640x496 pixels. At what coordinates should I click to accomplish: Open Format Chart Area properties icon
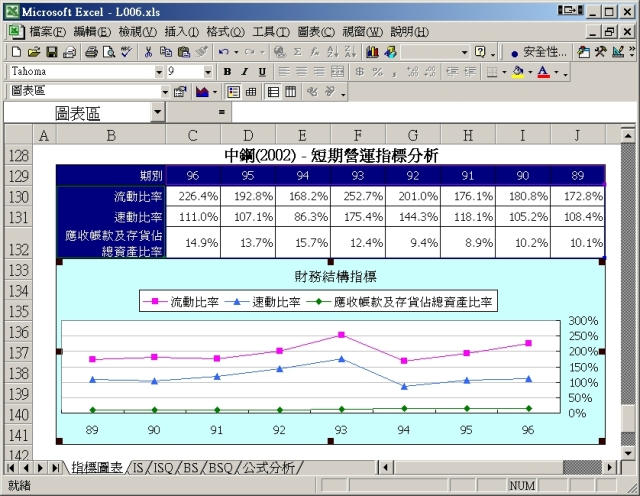point(180,92)
